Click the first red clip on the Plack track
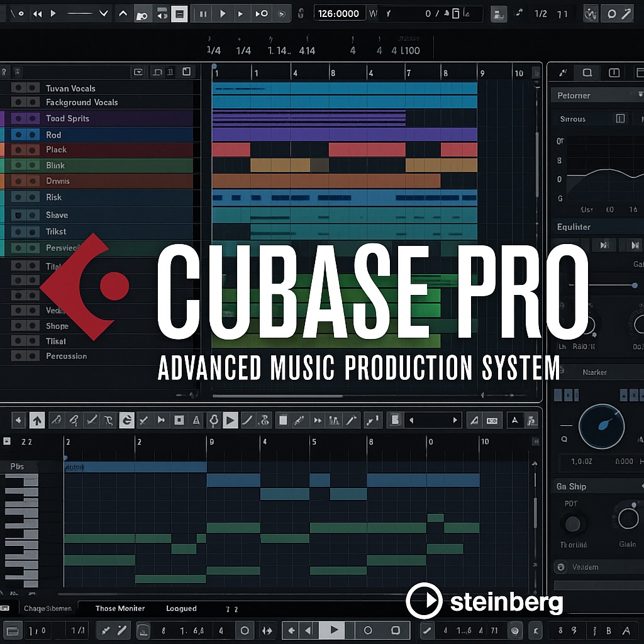644x644 pixels. 231,150
